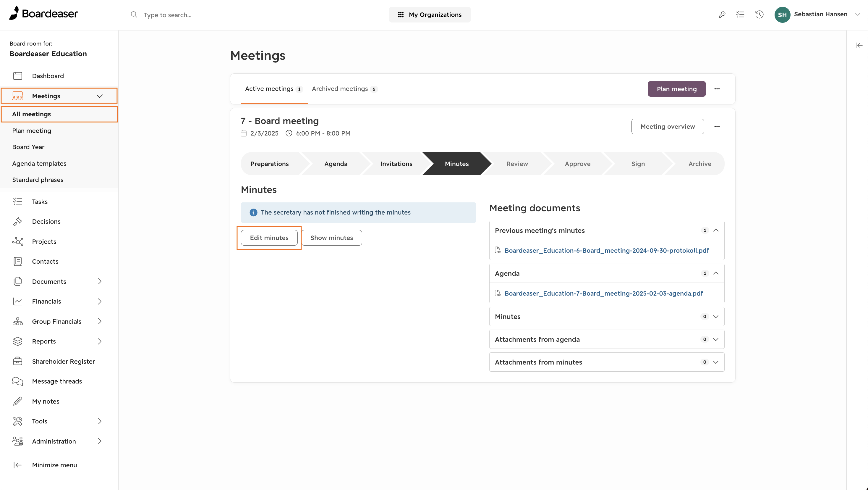The height and width of the screenshot is (490, 868).
Task: Click Edit minutes button
Action: (269, 238)
